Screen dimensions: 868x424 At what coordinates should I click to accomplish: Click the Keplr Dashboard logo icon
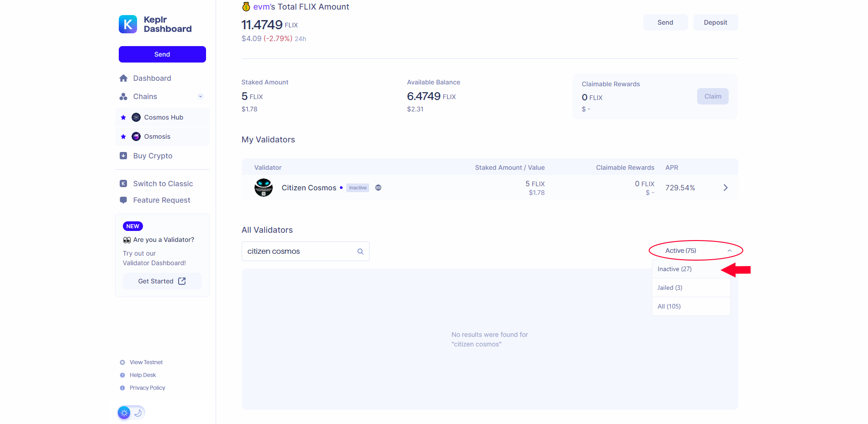[x=128, y=24]
